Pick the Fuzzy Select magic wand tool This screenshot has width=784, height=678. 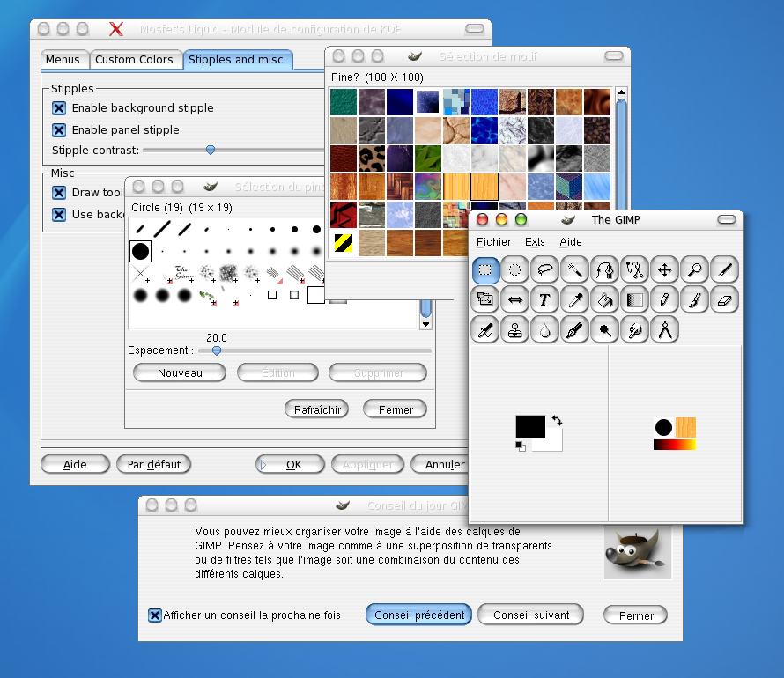575,270
